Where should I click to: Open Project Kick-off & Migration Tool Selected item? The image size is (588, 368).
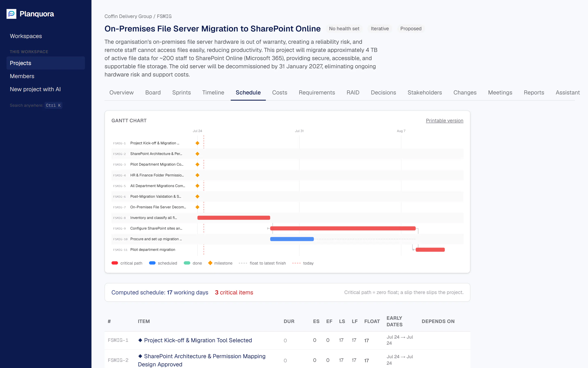click(x=198, y=340)
